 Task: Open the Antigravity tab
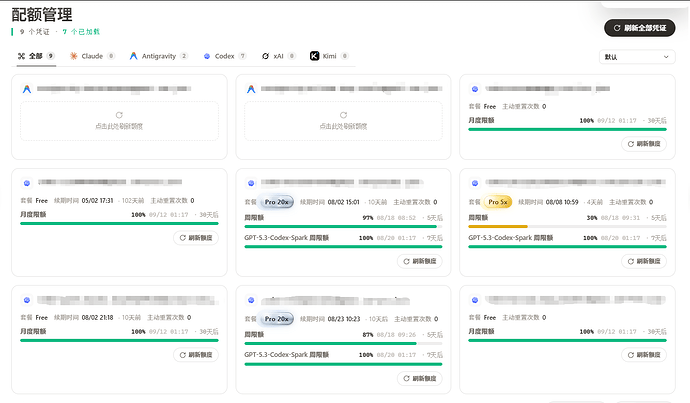pyautogui.click(x=158, y=56)
